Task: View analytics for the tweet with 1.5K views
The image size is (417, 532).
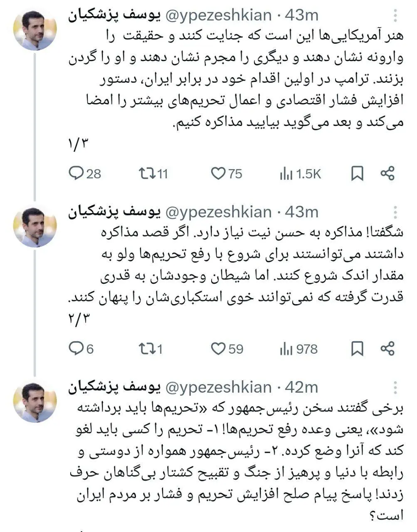Action: coord(287,174)
